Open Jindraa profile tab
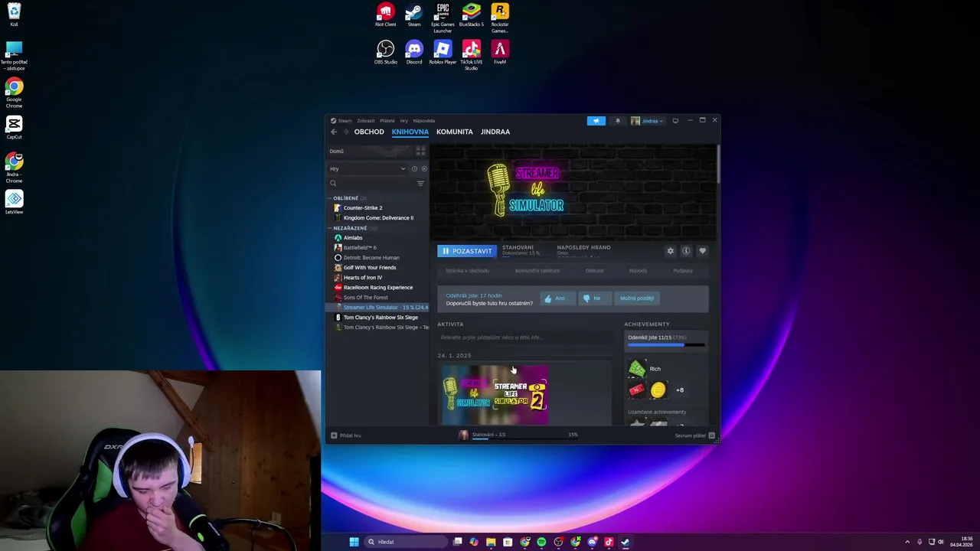The image size is (980, 551). (495, 132)
